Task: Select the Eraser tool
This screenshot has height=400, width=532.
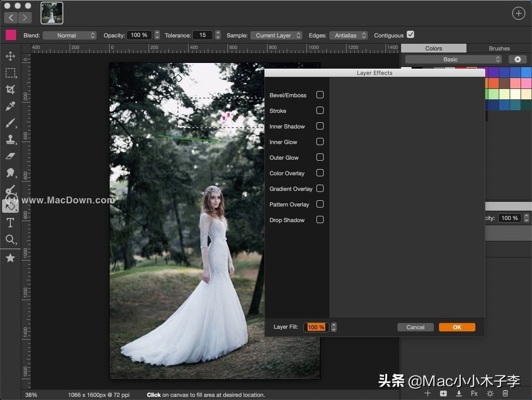Action: click(x=10, y=156)
